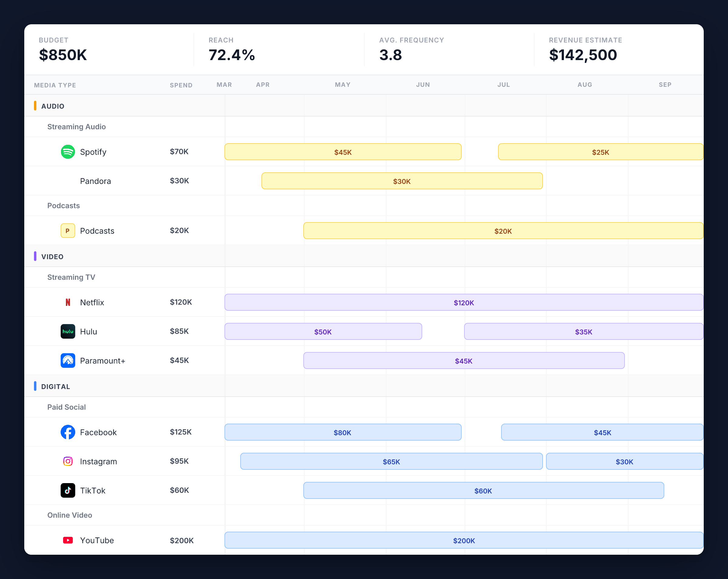Click the Facebook logo icon
This screenshot has height=579, width=728.
pyautogui.click(x=68, y=432)
